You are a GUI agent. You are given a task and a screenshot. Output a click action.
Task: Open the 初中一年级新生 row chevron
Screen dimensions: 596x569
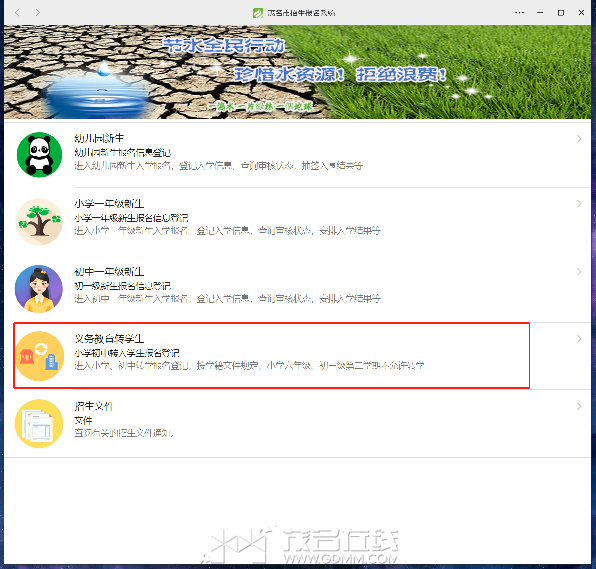(579, 271)
